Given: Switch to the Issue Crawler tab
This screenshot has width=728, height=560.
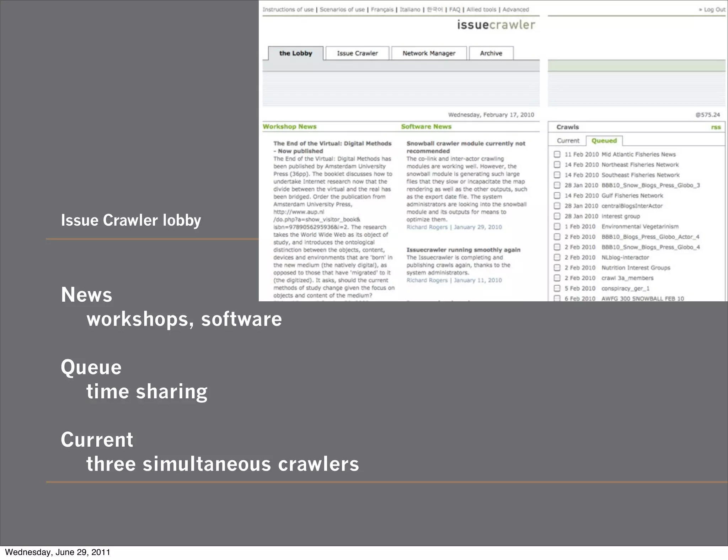Looking at the screenshot, I should click(x=357, y=53).
